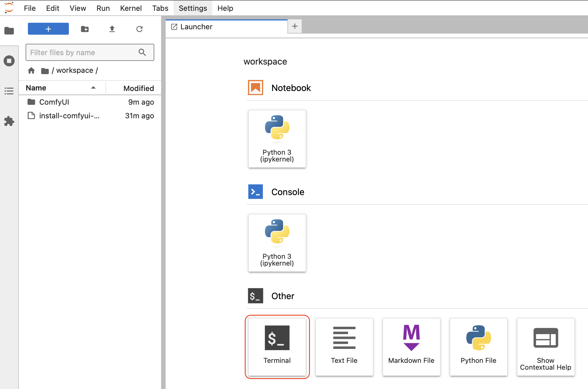Launch Python 3 notebook kernel
The image size is (588, 389).
coord(277,139)
